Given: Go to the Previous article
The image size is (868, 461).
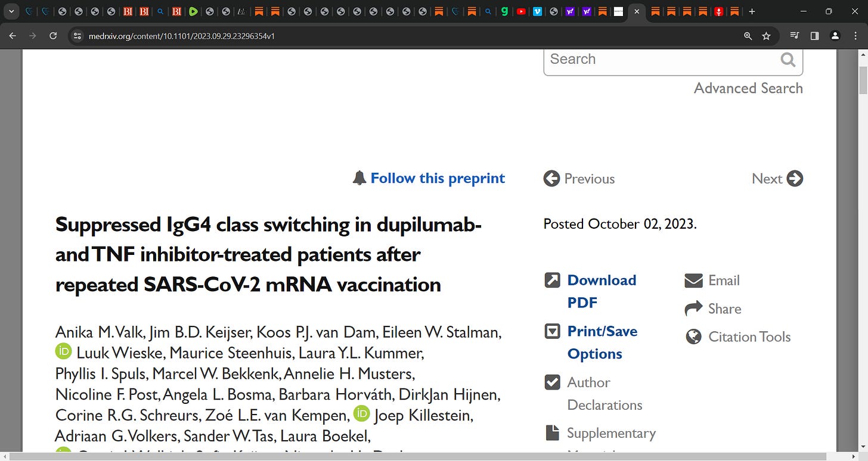Looking at the screenshot, I should (x=579, y=179).
